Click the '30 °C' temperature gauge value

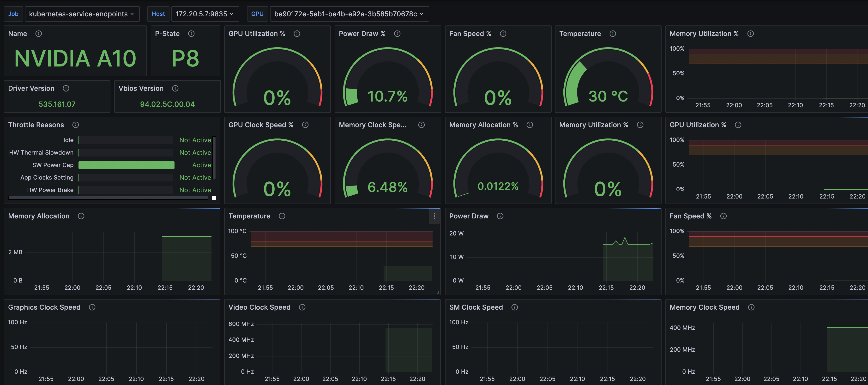tap(608, 96)
